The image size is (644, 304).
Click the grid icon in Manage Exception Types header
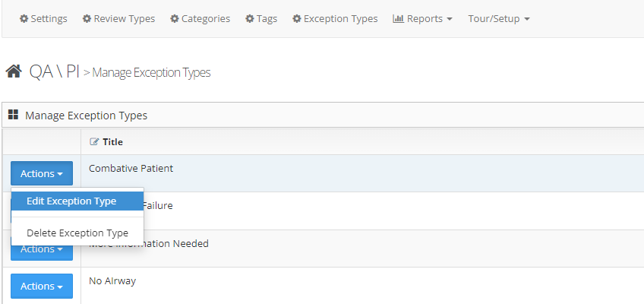(13, 116)
